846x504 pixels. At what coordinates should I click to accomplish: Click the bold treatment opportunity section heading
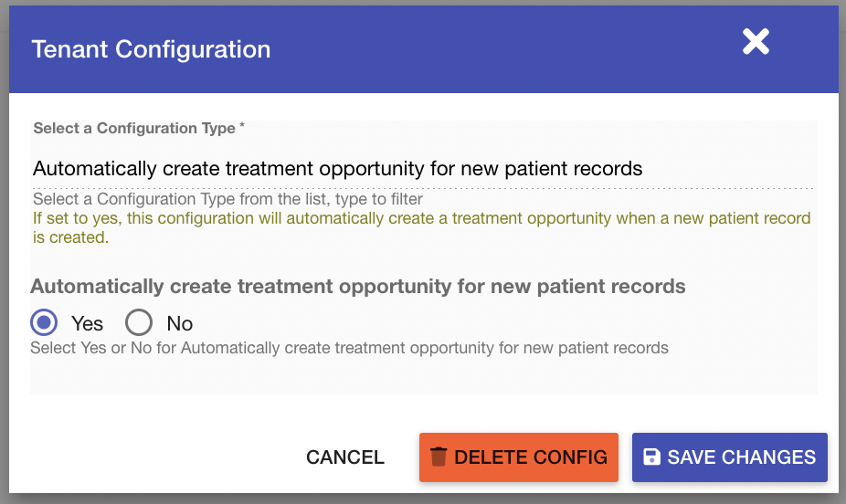pos(358,286)
